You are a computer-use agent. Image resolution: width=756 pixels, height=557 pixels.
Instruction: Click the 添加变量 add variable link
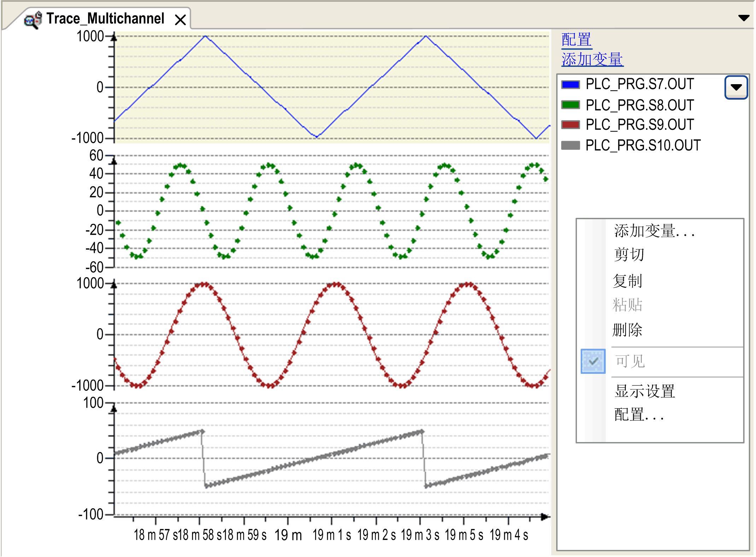coord(592,59)
